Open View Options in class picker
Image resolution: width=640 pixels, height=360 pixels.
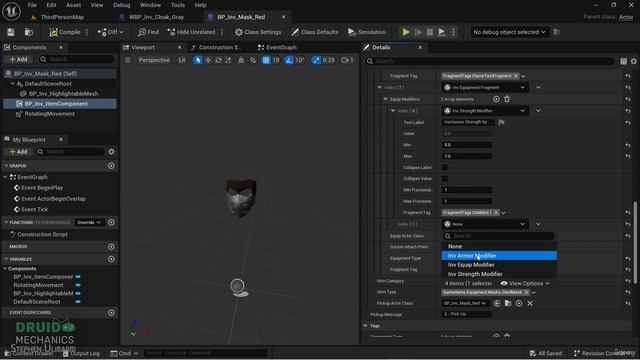pyautogui.click(x=525, y=283)
